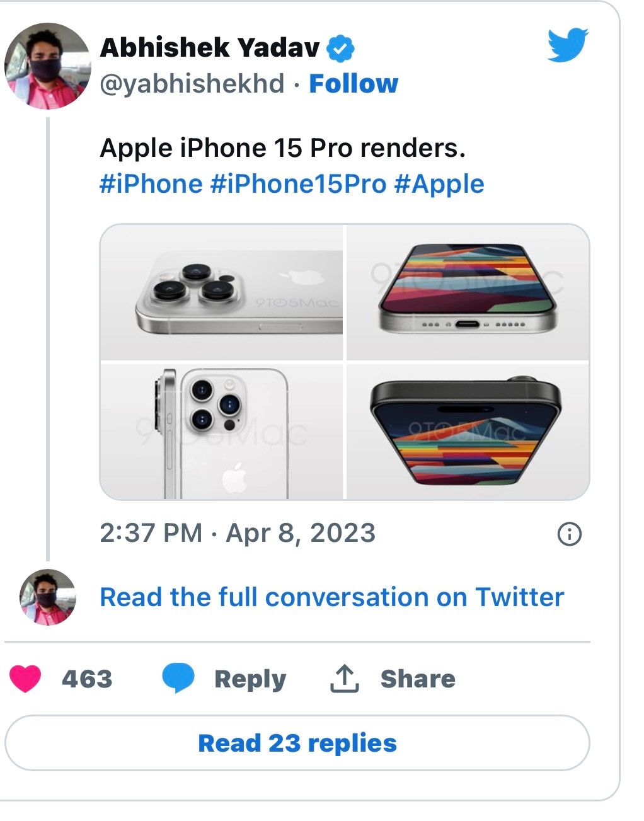
Task: Click the Twitter bird logo
Action: coord(567,45)
